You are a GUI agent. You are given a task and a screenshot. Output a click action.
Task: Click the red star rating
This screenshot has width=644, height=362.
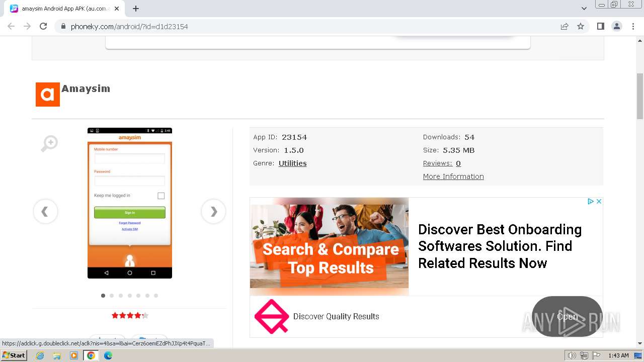130,316
